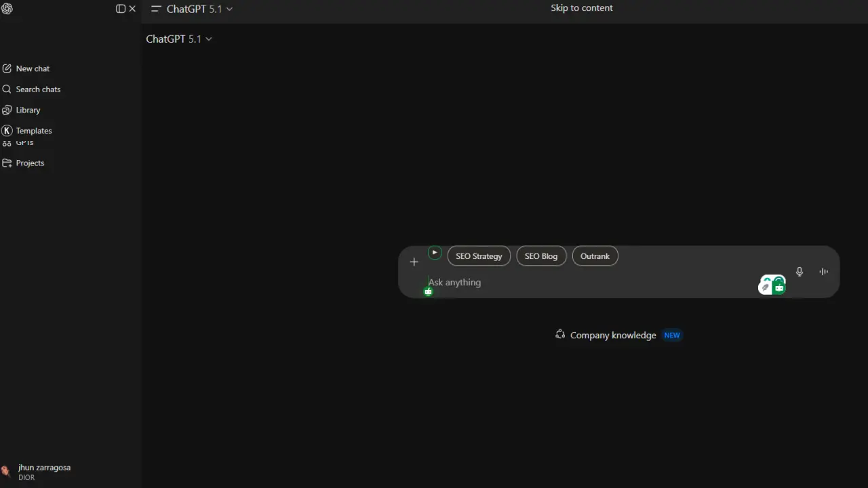
Task: Click the green play button above prompt
Action: pyautogui.click(x=435, y=253)
